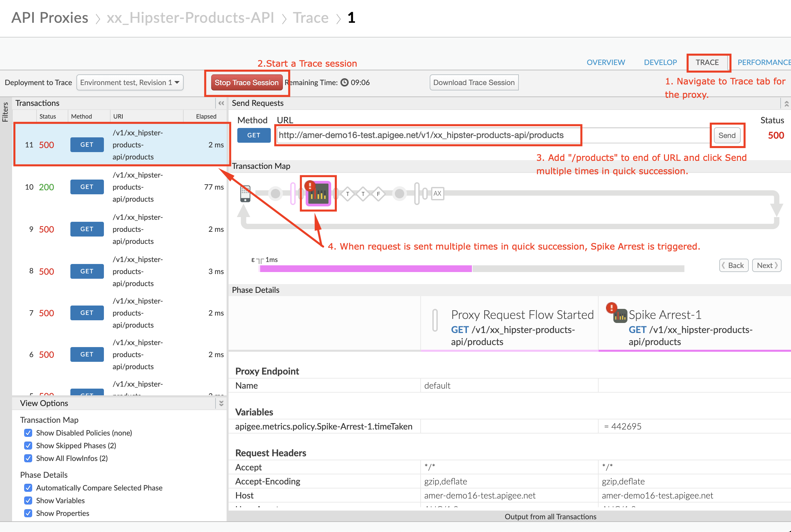Click Stop Trace Session button

[247, 82]
